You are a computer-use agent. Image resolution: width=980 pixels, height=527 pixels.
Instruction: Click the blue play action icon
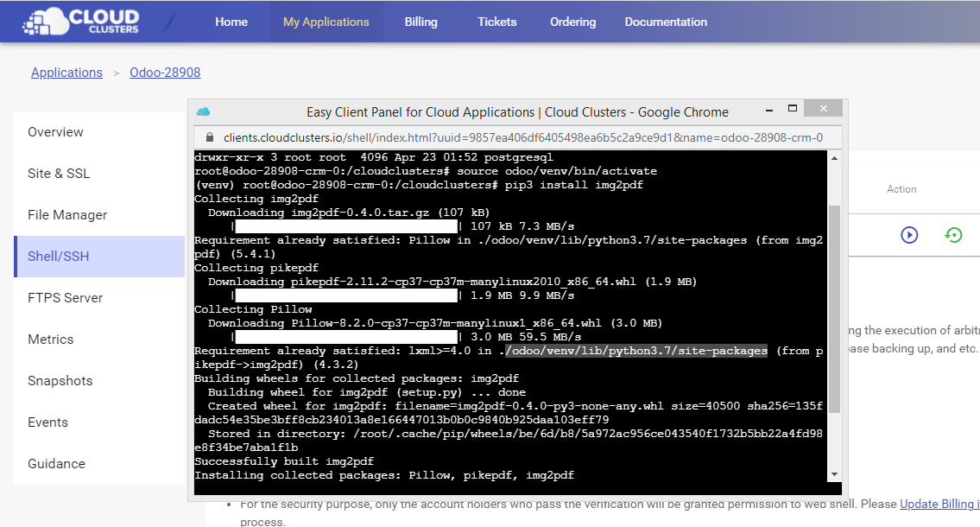click(x=908, y=234)
